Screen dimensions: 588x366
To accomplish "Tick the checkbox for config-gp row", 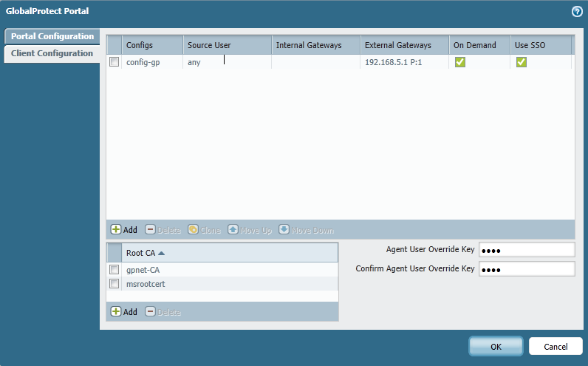I will pos(114,61).
